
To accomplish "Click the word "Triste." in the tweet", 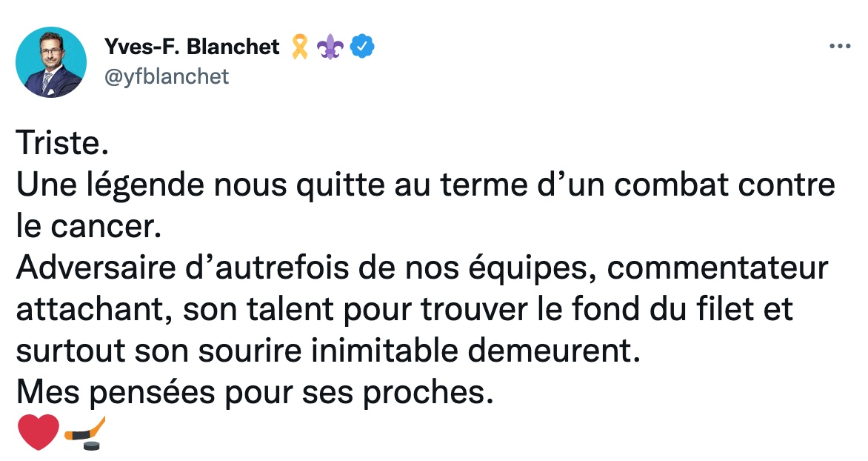I will 62,144.
